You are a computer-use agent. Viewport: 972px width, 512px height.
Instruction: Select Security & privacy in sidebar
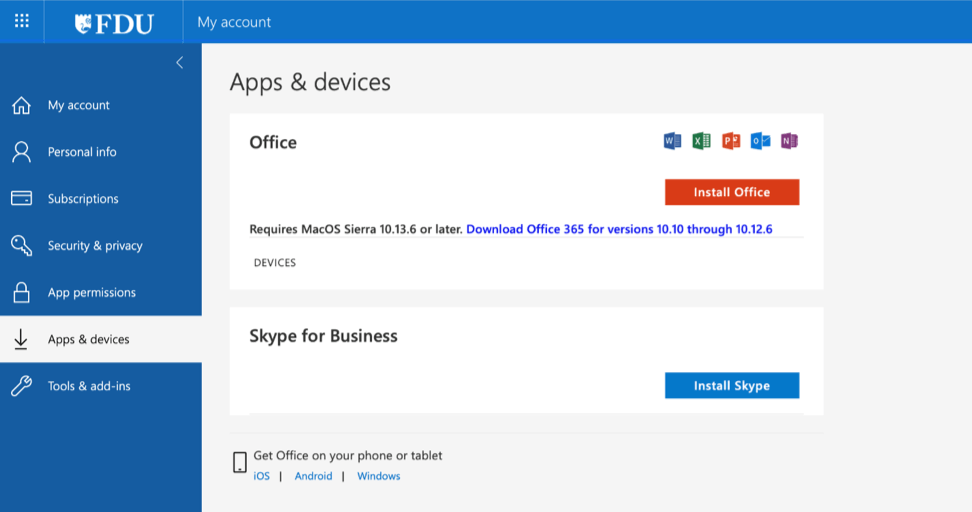pos(95,246)
